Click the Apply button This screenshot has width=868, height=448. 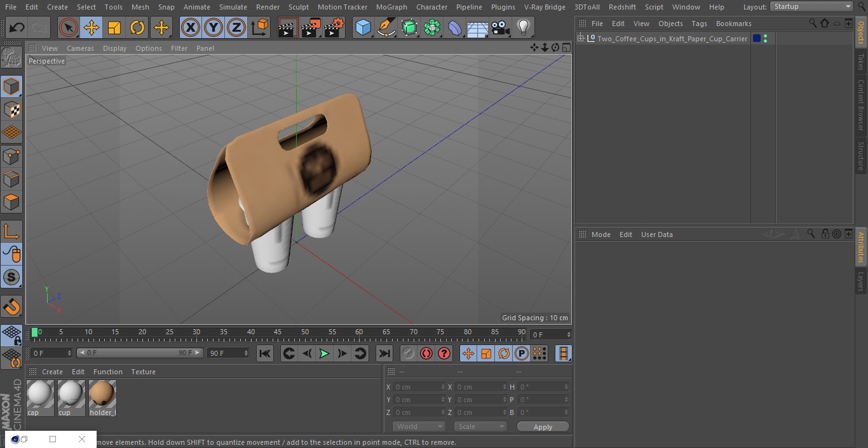click(x=543, y=427)
